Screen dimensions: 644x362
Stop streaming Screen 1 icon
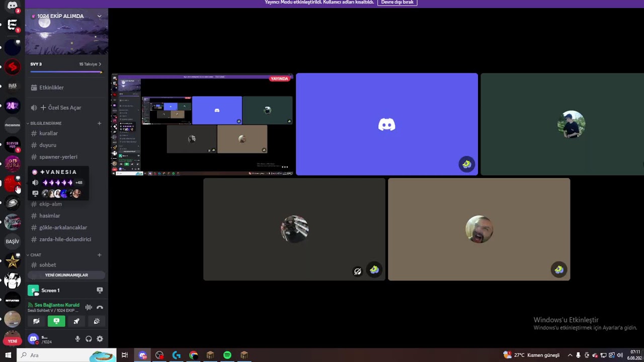(100, 290)
